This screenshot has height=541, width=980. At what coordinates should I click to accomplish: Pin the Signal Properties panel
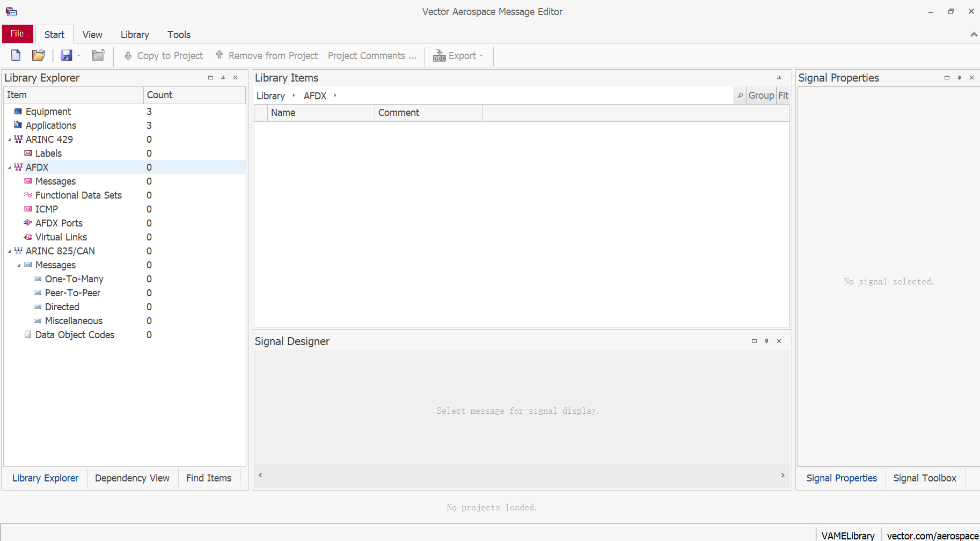(x=959, y=78)
